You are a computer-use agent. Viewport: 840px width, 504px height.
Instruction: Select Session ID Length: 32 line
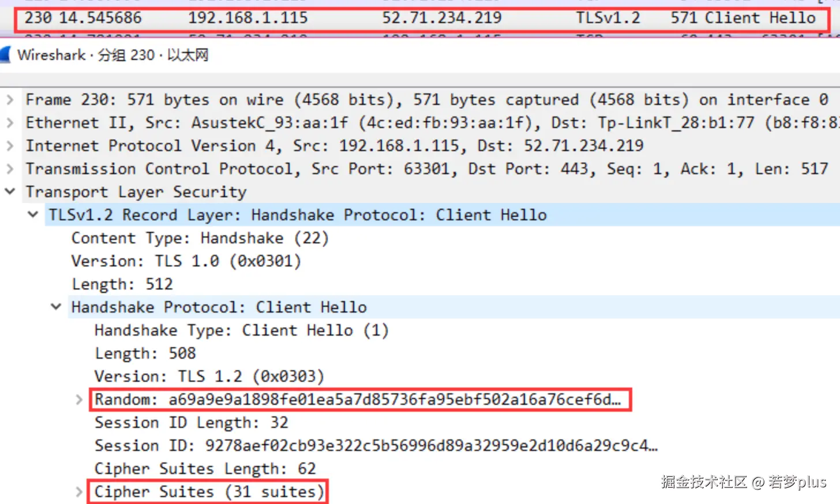click(x=191, y=423)
